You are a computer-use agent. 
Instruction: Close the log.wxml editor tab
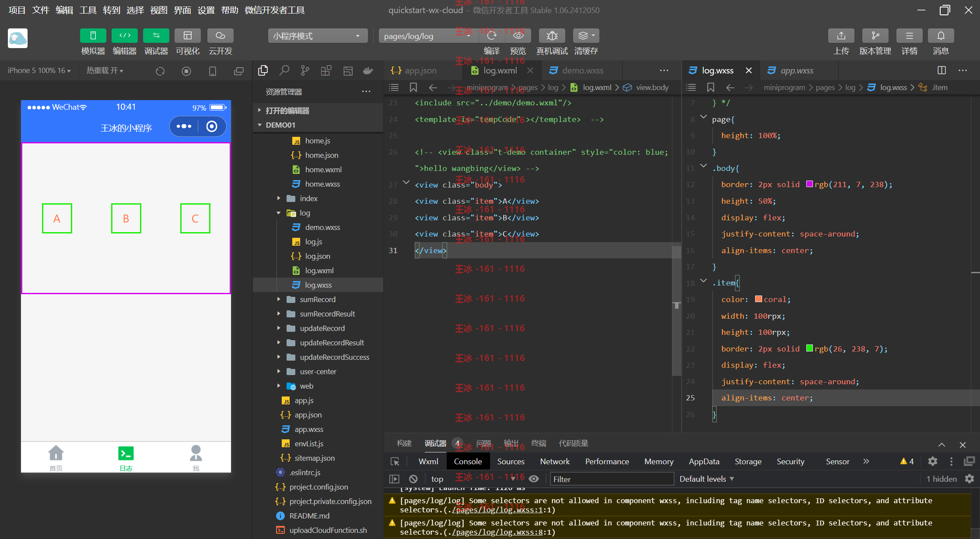pos(530,70)
